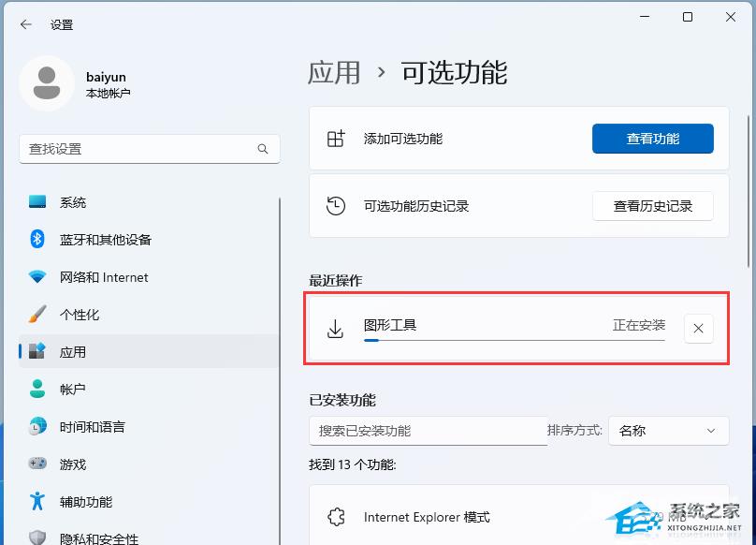Screen dimensions: 756x545
Task: Click the history clock icon
Action: coord(336,206)
